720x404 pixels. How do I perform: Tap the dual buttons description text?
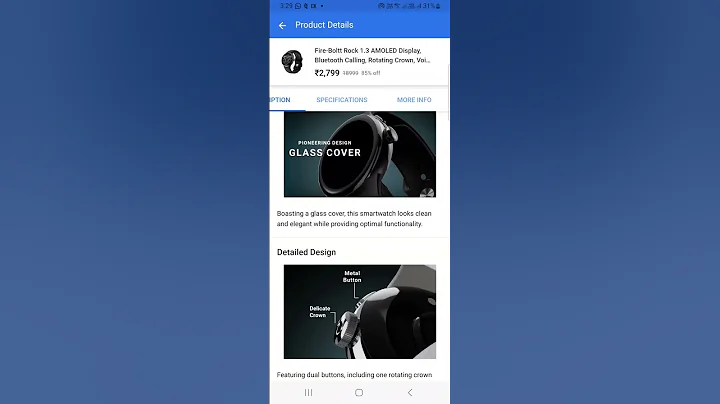pyautogui.click(x=354, y=375)
